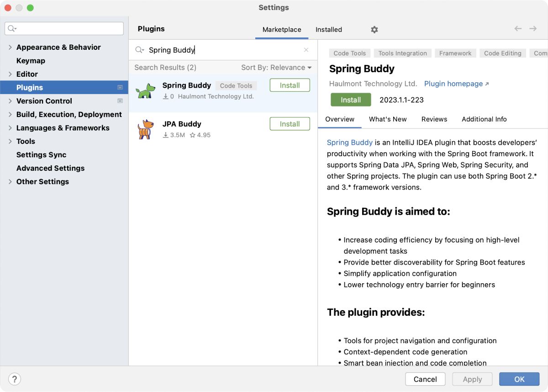
Task: Focus the settings search field
Action: click(64, 28)
